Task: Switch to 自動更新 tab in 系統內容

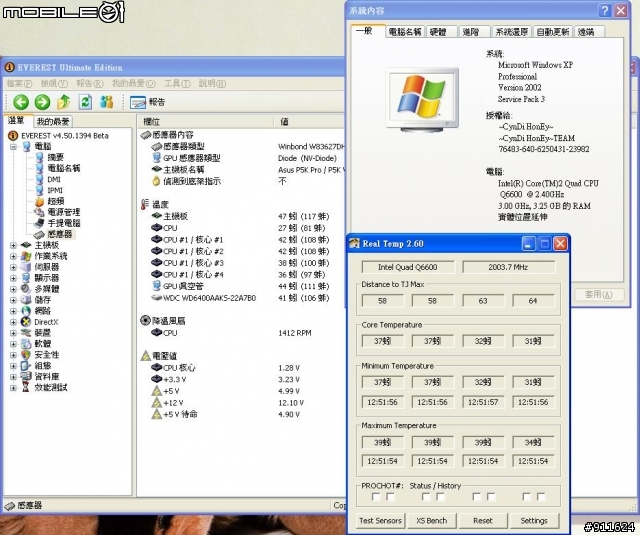Action: pyautogui.click(x=553, y=32)
